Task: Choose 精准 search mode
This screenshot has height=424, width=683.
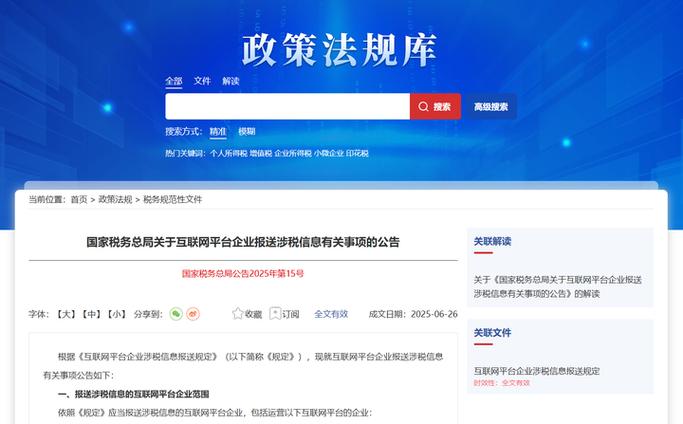Action: (218, 131)
